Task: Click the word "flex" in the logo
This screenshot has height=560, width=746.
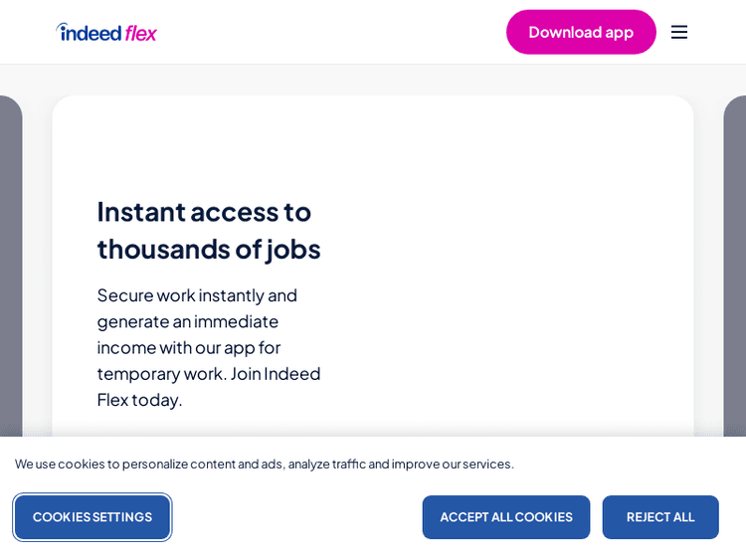Action: tap(141, 33)
